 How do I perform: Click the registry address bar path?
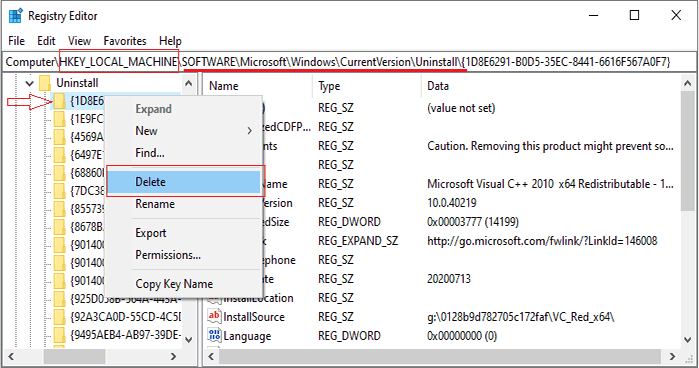pyautogui.click(x=337, y=62)
